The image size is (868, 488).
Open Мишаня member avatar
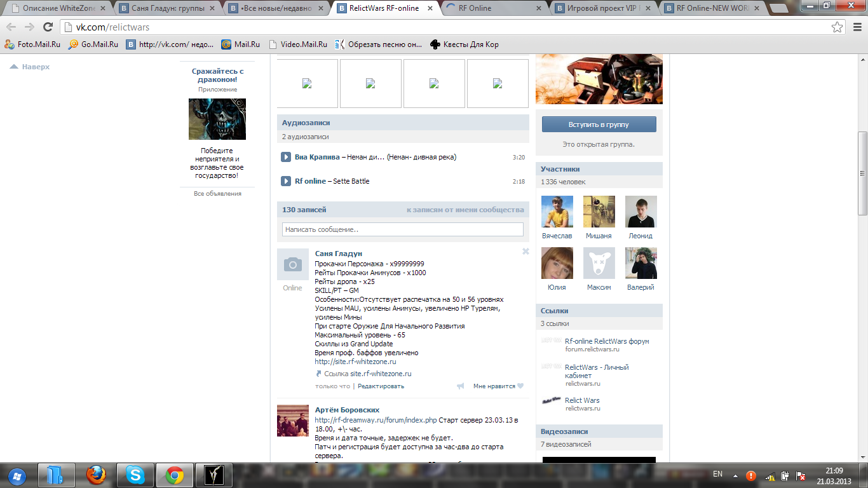click(x=599, y=212)
